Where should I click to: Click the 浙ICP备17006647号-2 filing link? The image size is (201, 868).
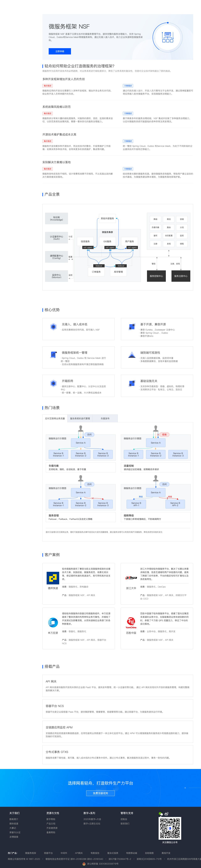click(120, 859)
